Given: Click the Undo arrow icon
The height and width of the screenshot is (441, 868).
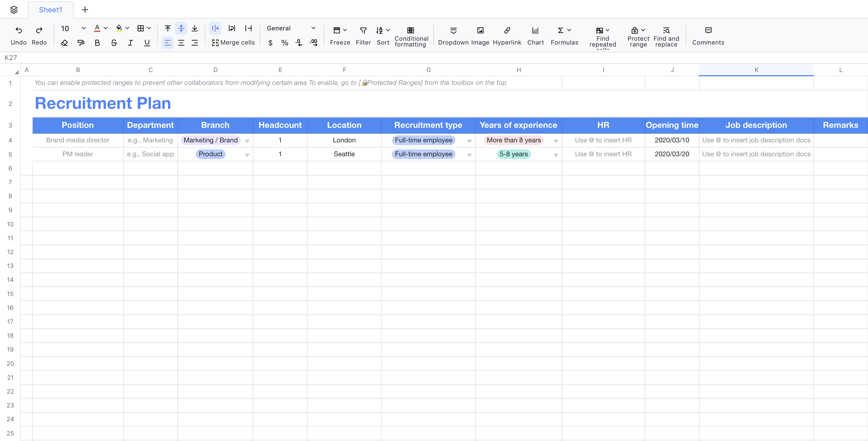Looking at the screenshot, I should coord(18,30).
